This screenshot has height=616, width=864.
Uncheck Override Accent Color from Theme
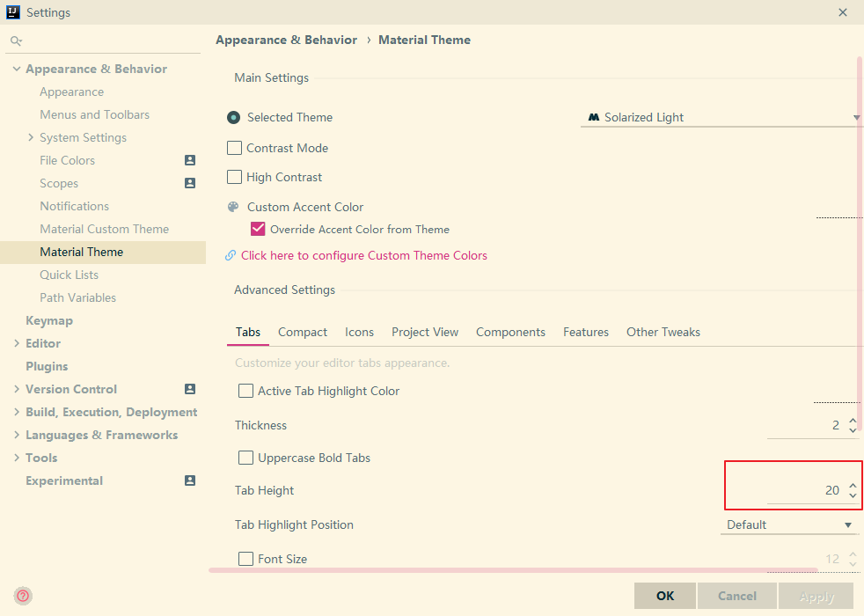click(x=258, y=229)
